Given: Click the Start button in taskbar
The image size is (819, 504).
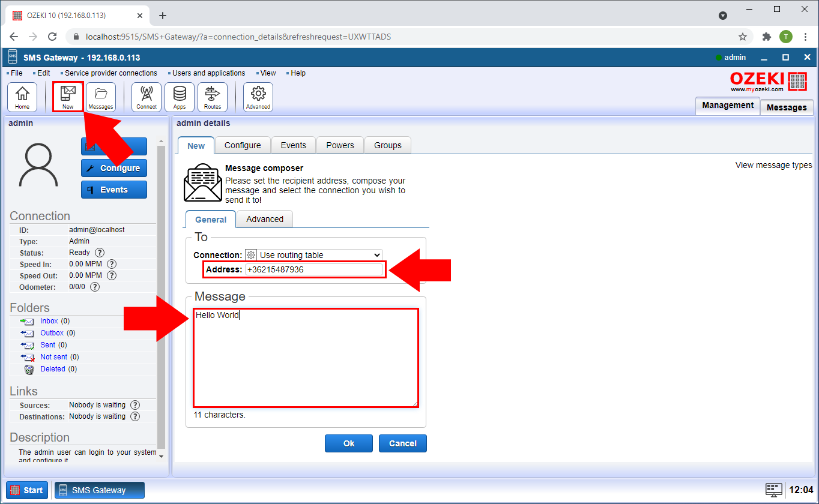Looking at the screenshot, I should [27, 490].
